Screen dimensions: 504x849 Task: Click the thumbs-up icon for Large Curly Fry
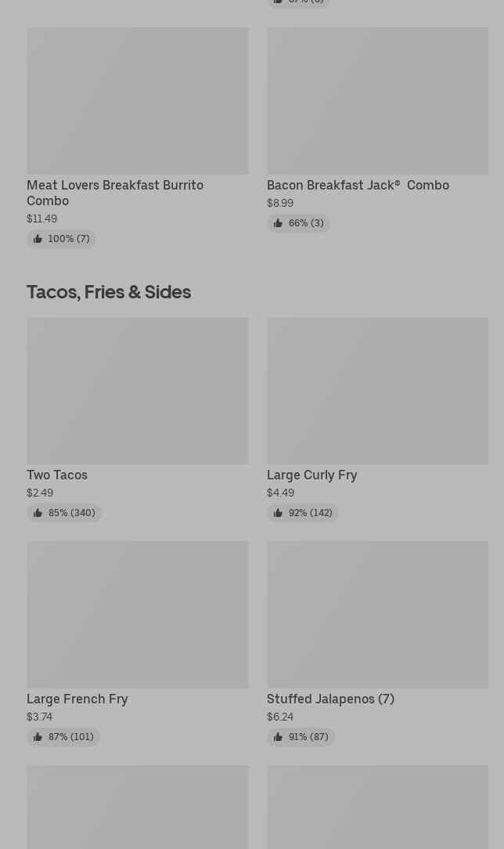[x=278, y=513]
